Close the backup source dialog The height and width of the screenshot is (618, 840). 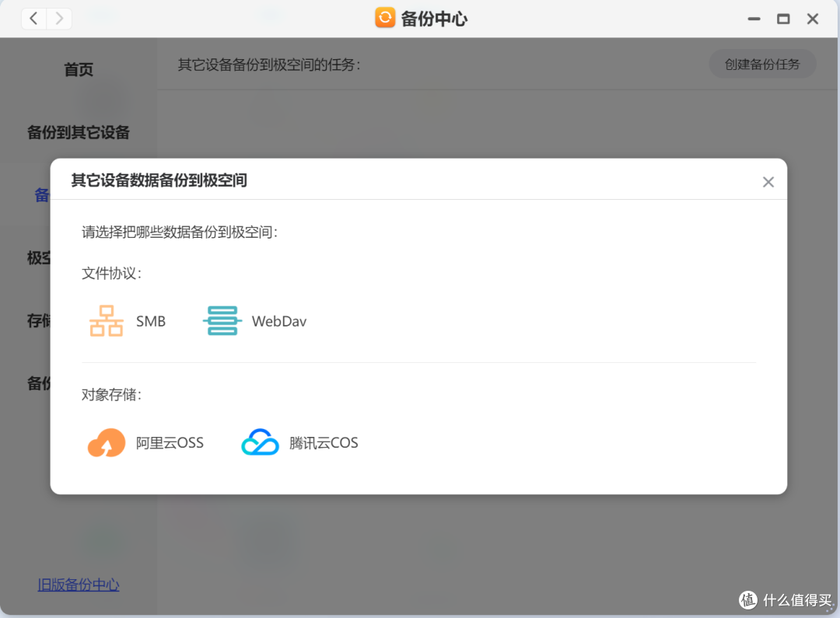768,182
